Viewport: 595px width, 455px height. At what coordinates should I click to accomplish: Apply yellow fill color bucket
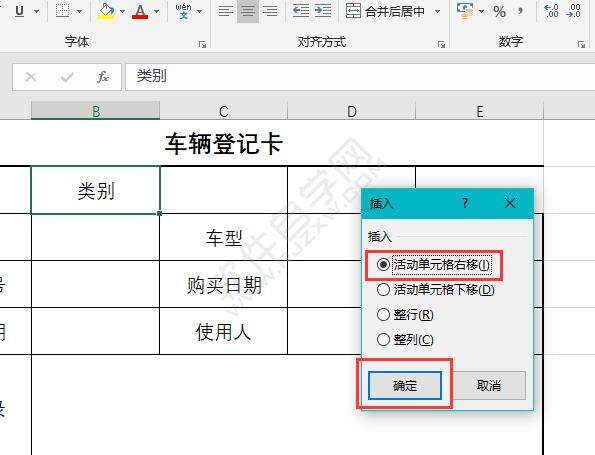pos(106,11)
